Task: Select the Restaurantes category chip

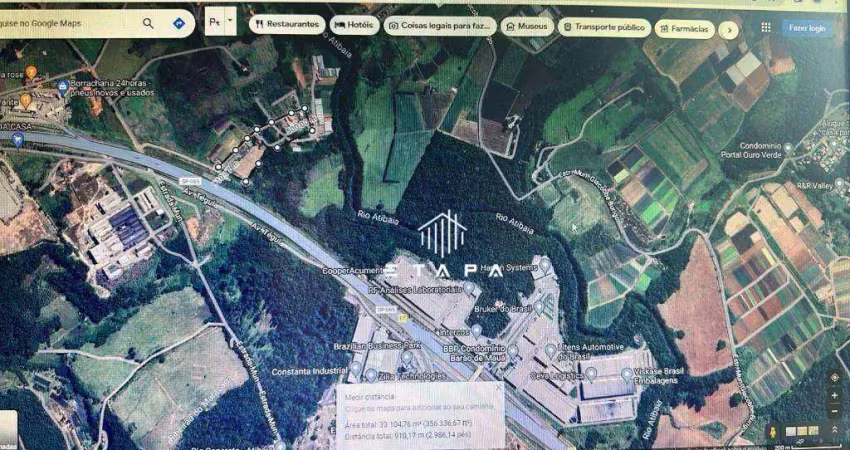Action: pos(287,24)
